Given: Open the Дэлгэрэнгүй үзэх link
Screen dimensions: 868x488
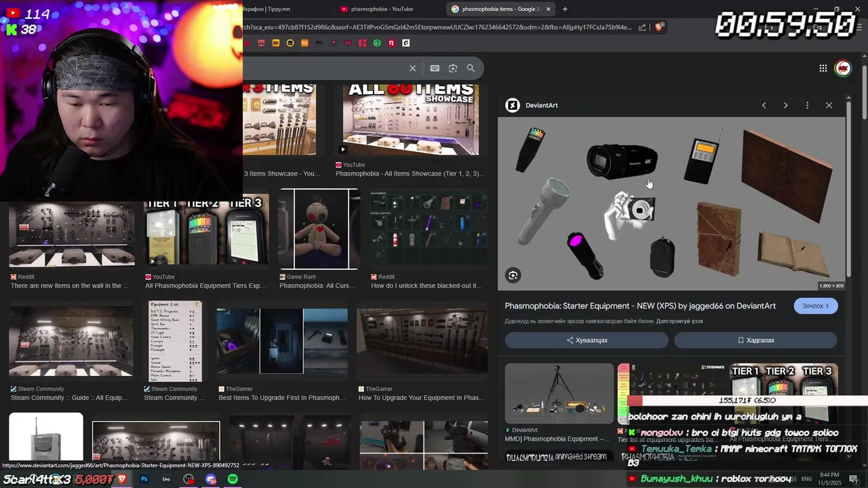Looking at the screenshot, I should (x=679, y=321).
